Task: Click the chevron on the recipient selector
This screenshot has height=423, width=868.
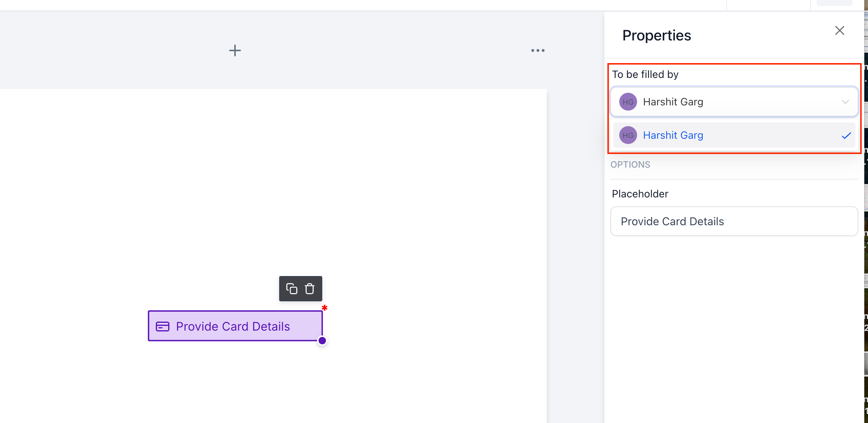Action: [x=845, y=102]
